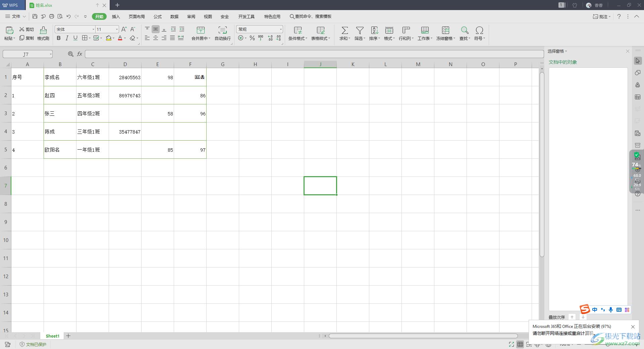Viewport: 644px width, 349px height.
Task: Open the borders dropdown arrow
Action: tap(90, 38)
